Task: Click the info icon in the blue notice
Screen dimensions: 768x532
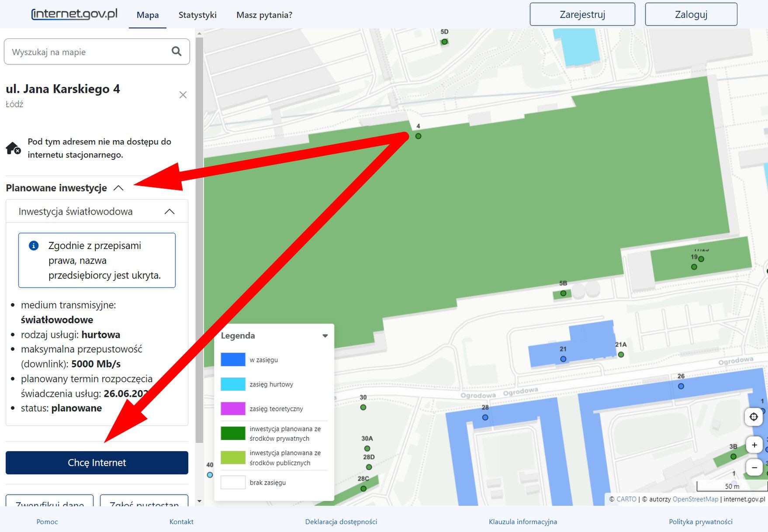Action: pyautogui.click(x=33, y=245)
